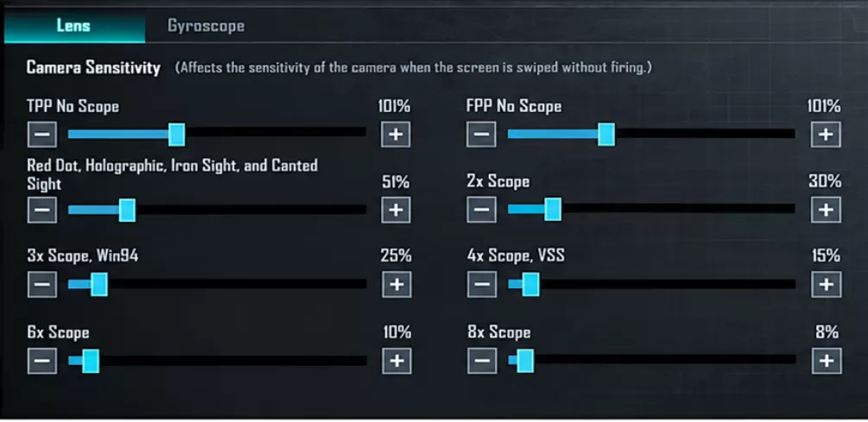Decrease 4x Scope, VSS sensitivity
Screen dimensions: 868x422
(x=482, y=285)
